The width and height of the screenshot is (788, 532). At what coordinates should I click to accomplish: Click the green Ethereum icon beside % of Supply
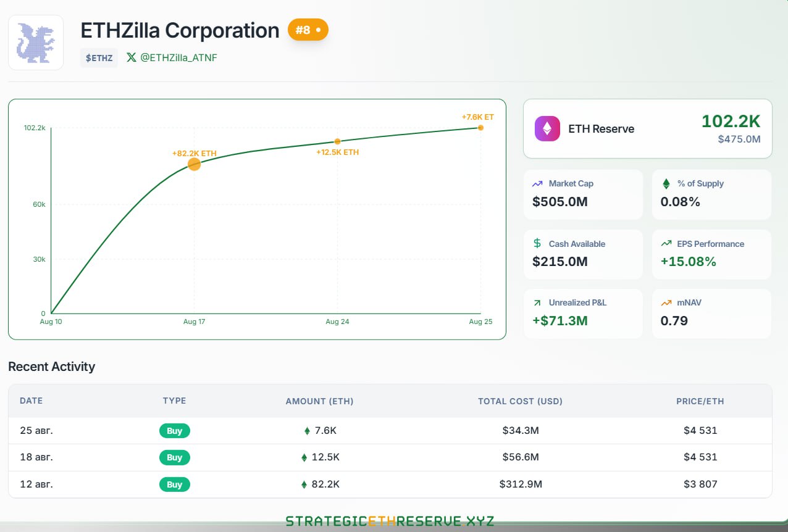(x=666, y=184)
